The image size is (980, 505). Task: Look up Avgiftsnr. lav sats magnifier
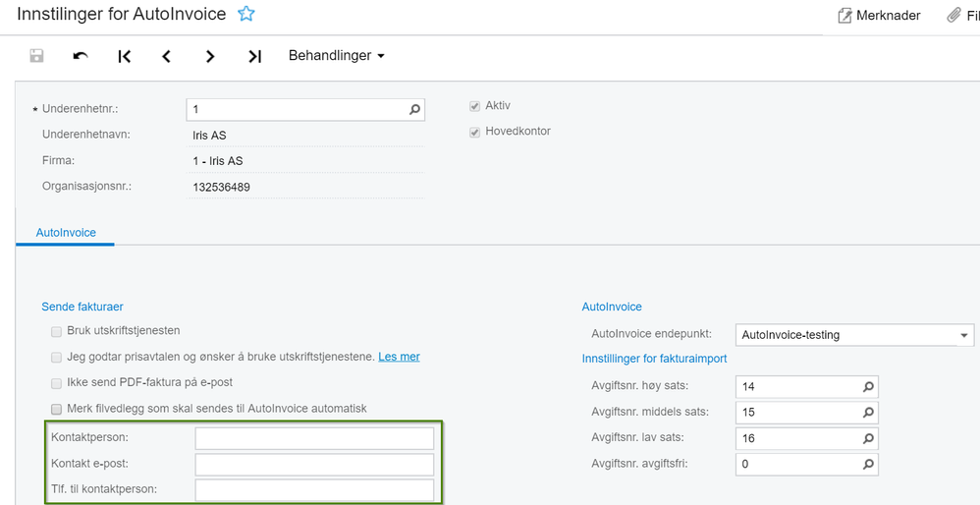point(868,439)
